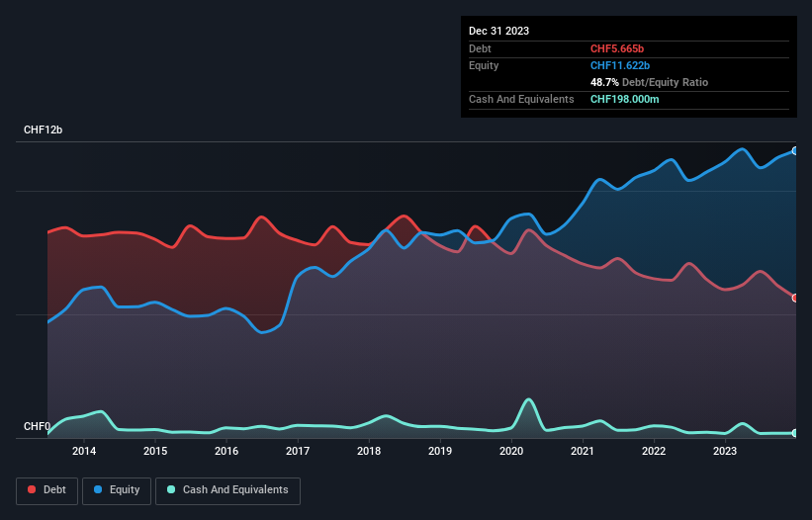812x520 pixels.
Task: Click the Equity endpoint marker at Dec 2023
Action: tap(795, 151)
